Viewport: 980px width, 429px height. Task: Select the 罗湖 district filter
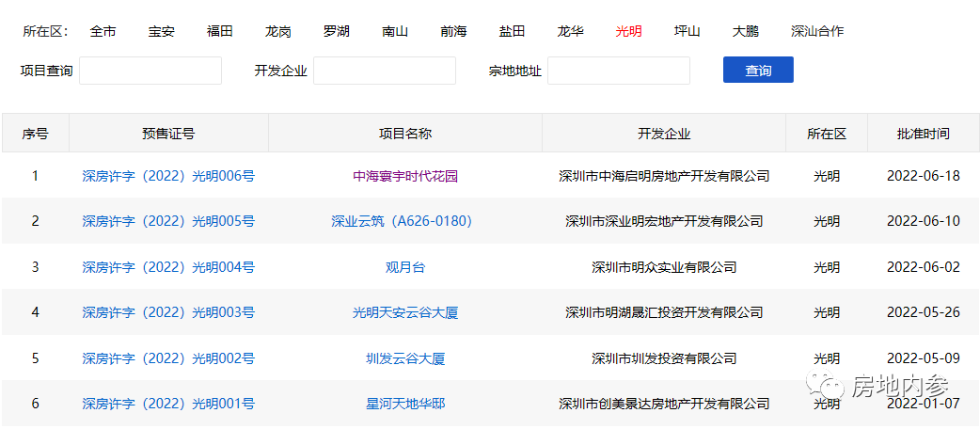(337, 31)
